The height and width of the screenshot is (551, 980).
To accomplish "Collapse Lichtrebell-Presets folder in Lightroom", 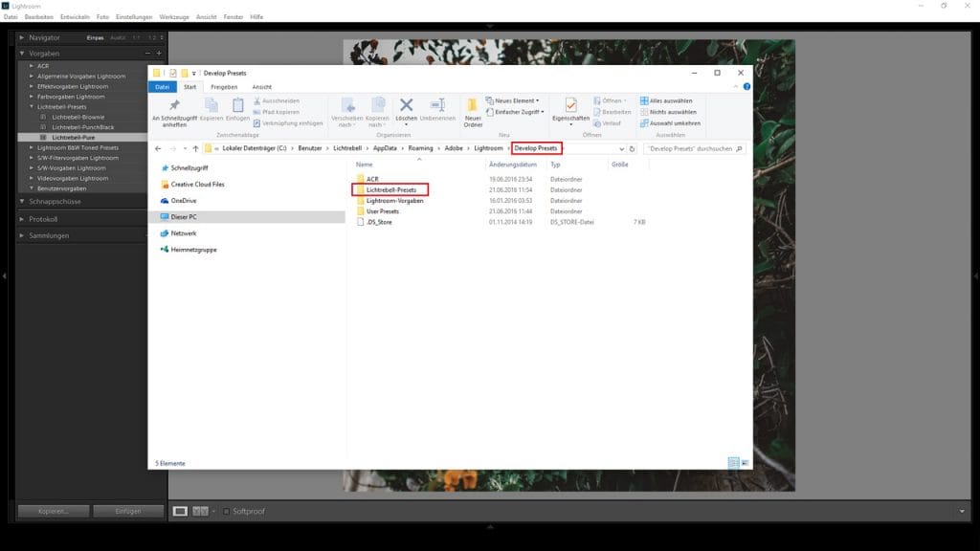I will pos(32,107).
